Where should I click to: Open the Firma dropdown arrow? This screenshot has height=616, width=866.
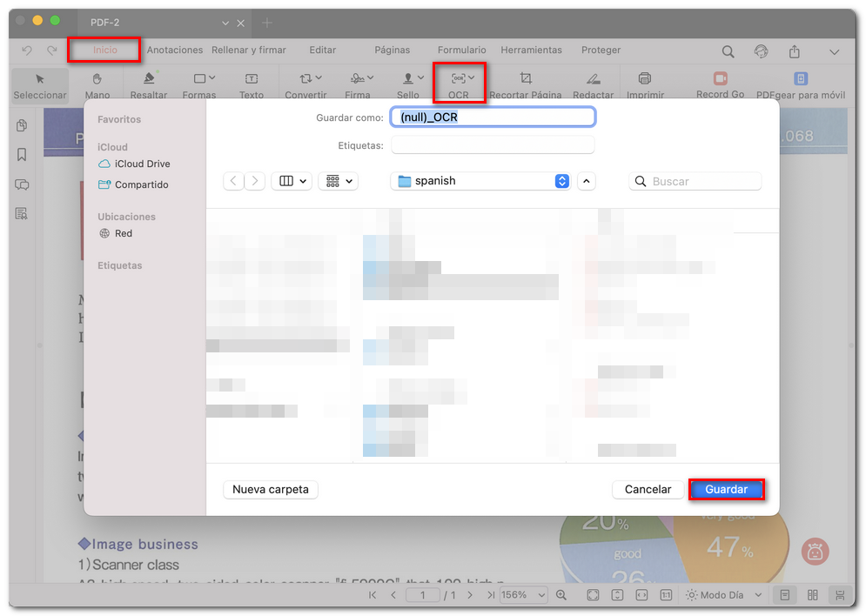pos(370,77)
